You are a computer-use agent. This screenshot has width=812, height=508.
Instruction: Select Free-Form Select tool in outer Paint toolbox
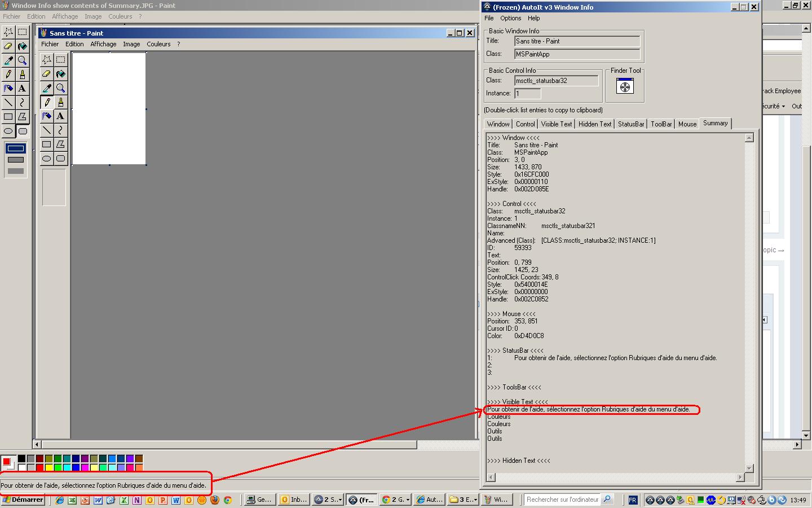(8, 32)
